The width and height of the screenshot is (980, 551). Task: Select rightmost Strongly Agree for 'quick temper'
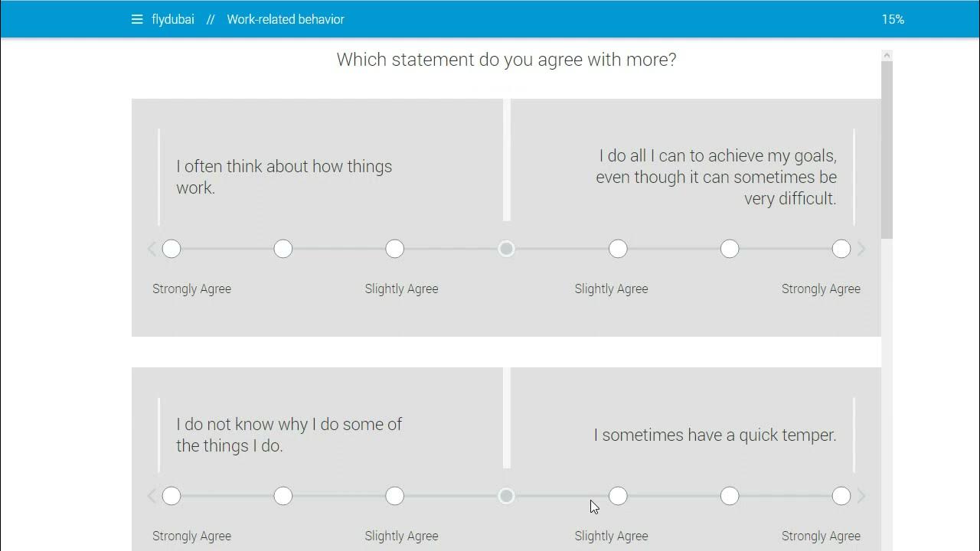841,496
